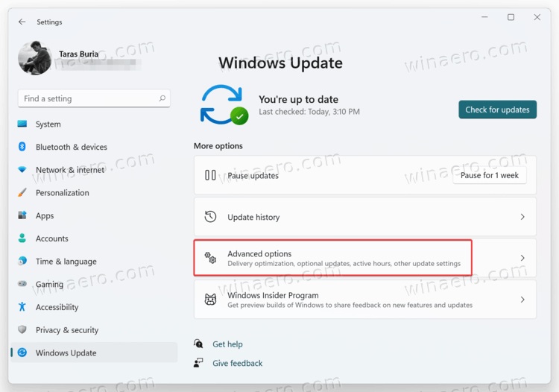Click the sync status arrows icon
The width and height of the screenshot is (559, 392).
click(x=224, y=105)
